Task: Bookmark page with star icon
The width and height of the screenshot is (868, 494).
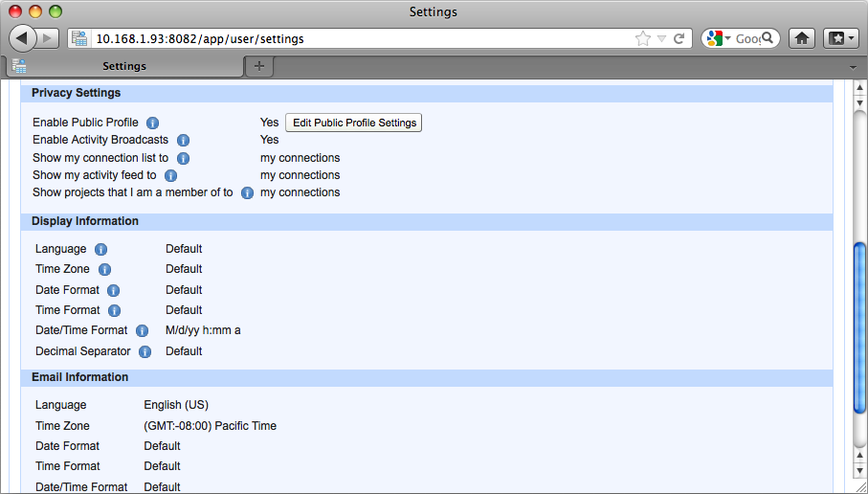Action: (642, 39)
